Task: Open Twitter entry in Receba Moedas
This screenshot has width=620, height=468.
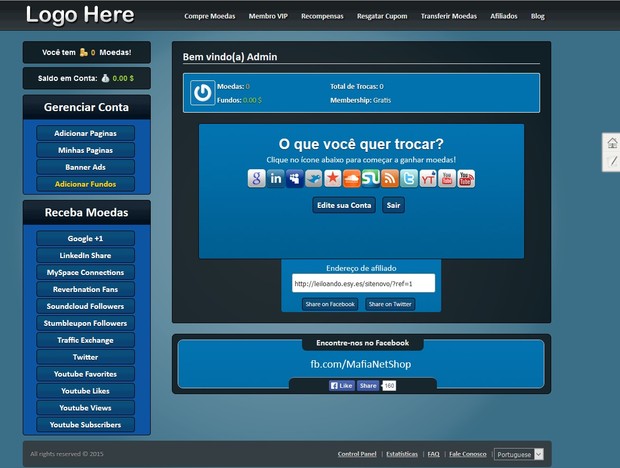Action: [x=85, y=357]
